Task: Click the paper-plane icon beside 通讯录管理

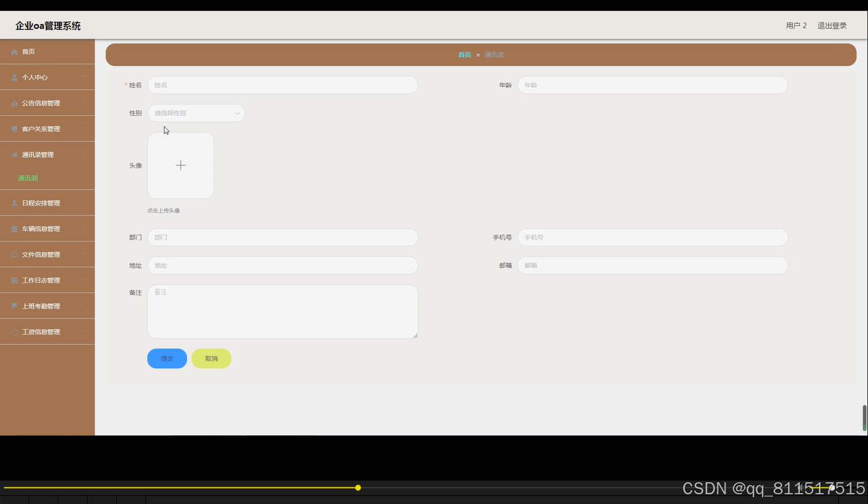Action: point(14,155)
